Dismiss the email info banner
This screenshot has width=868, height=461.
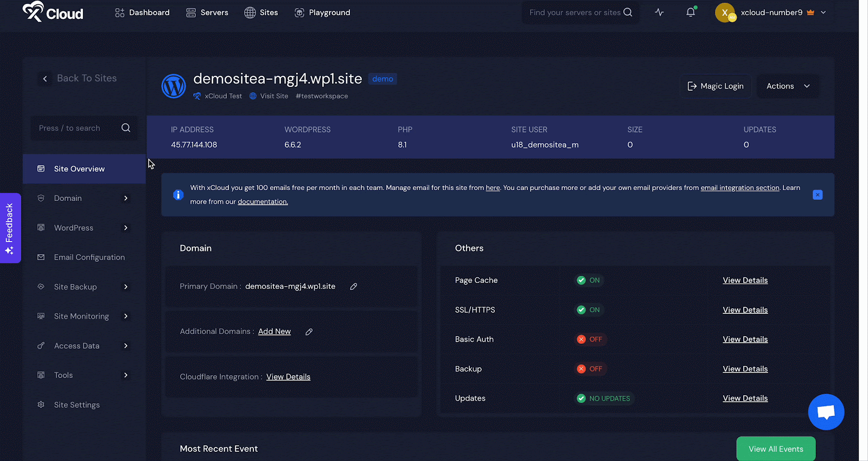(818, 195)
